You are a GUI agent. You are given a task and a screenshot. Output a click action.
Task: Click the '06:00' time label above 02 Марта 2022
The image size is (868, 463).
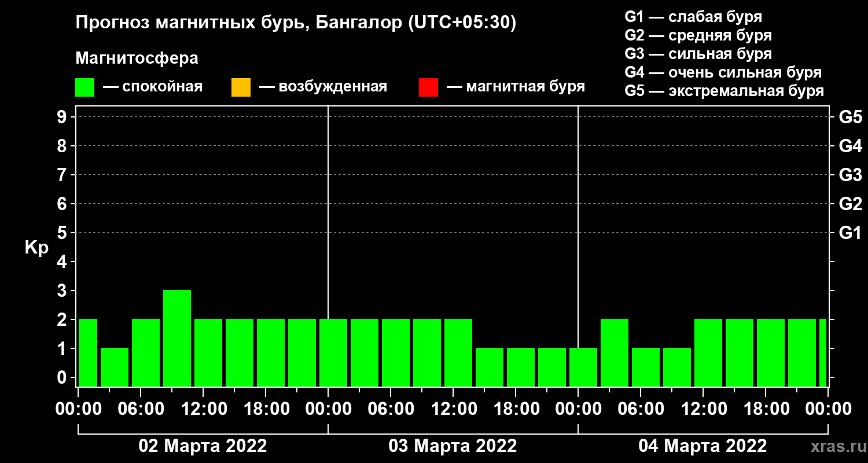click(x=141, y=409)
